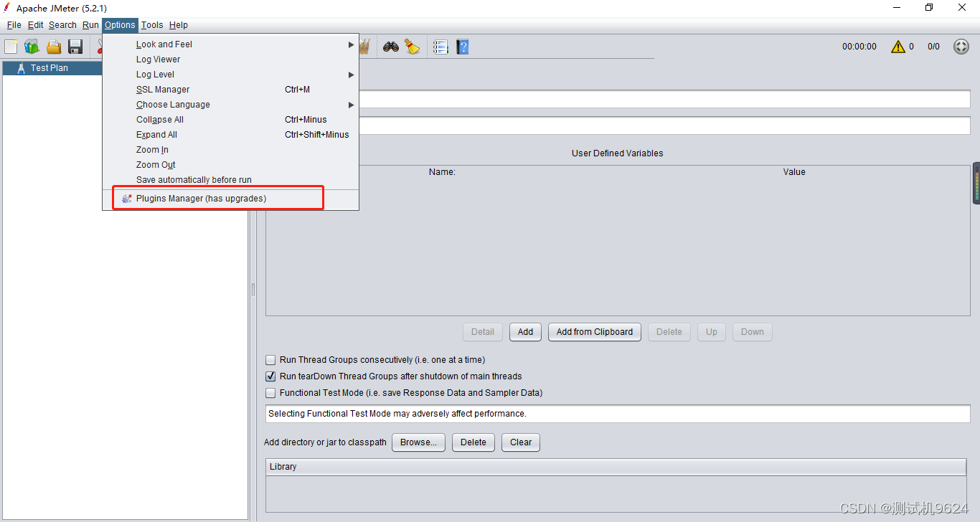Screen dimensions: 980x522
Task: Open the Templates toolbar icon
Action: coord(32,47)
